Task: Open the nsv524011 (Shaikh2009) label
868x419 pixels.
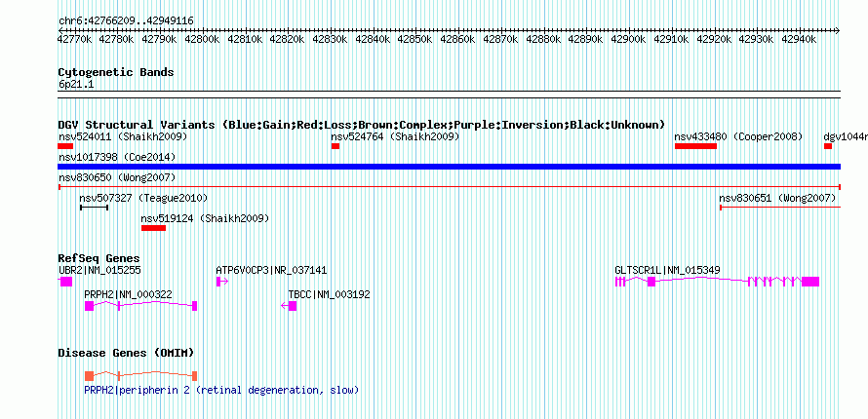Action: [x=123, y=136]
